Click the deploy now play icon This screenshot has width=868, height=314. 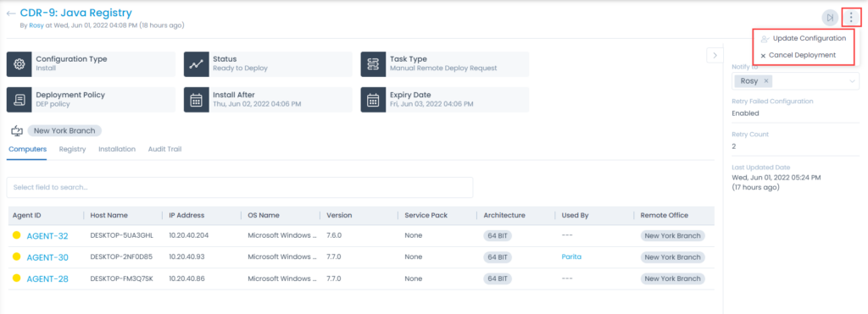tap(829, 18)
